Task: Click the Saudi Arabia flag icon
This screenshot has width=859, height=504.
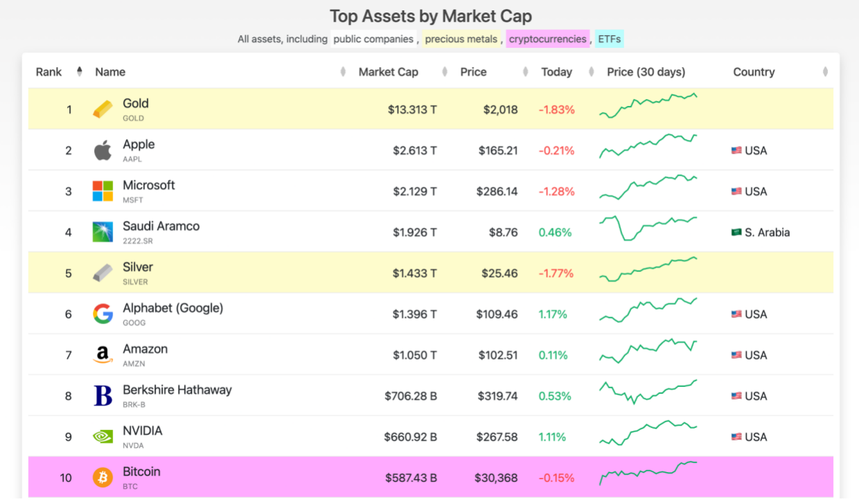Action: pyautogui.click(x=736, y=232)
